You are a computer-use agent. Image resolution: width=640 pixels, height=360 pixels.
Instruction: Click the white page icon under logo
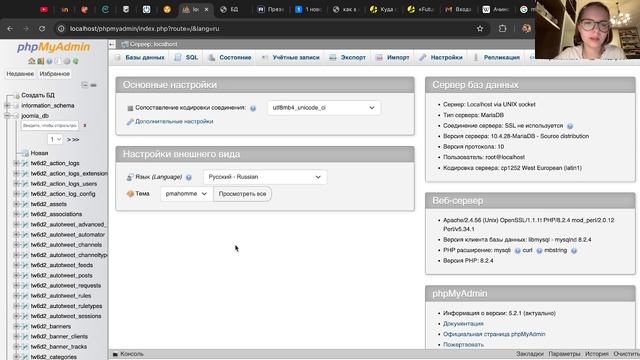click(58, 61)
